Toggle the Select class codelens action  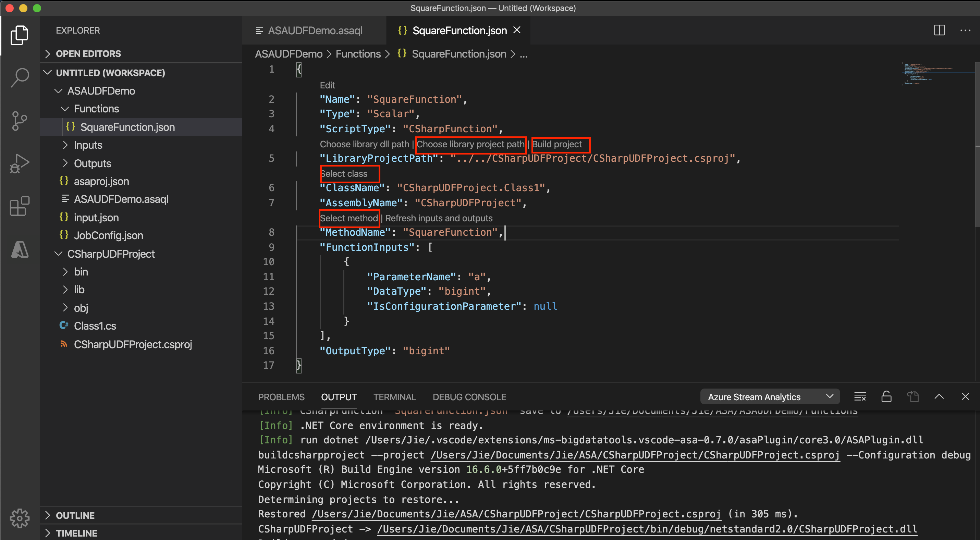pos(342,174)
